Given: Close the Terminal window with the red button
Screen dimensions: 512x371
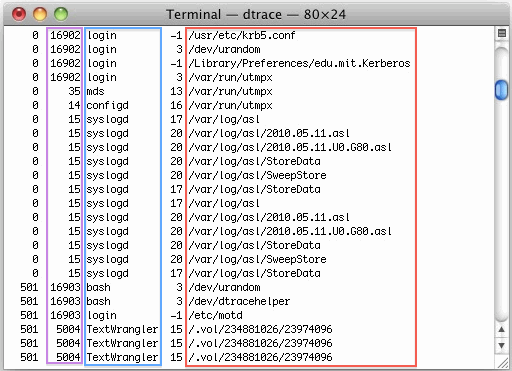Looking at the screenshot, I should click(x=19, y=14).
